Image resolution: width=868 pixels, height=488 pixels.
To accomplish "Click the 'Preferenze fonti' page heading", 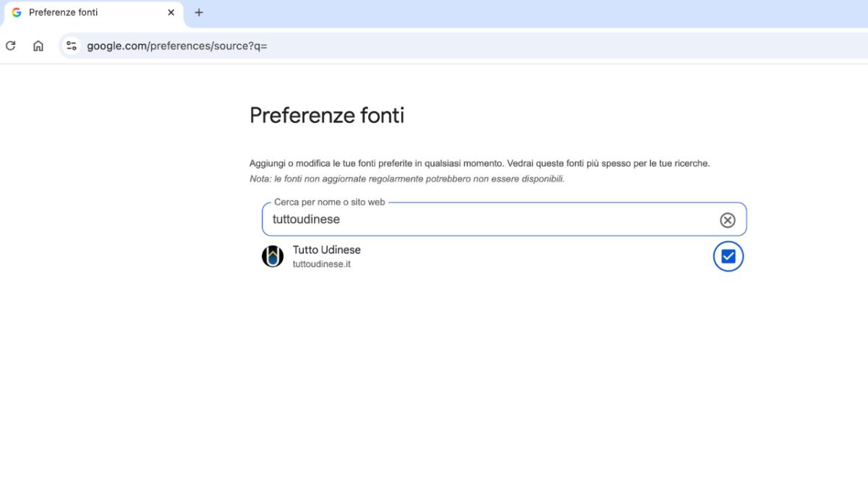I will pos(327,115).
